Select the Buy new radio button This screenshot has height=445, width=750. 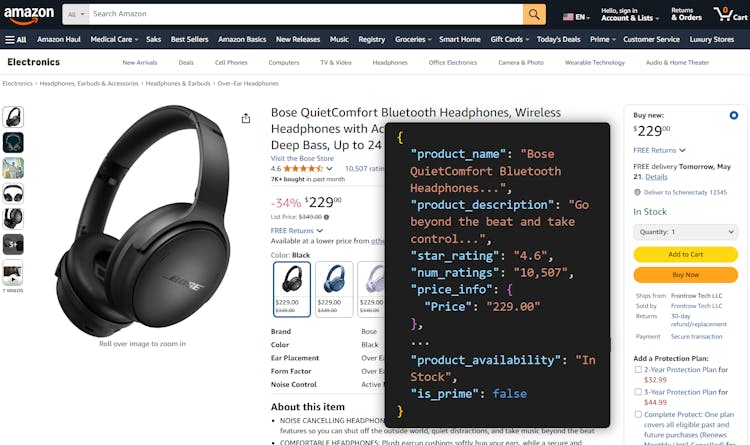pos(734,115)
